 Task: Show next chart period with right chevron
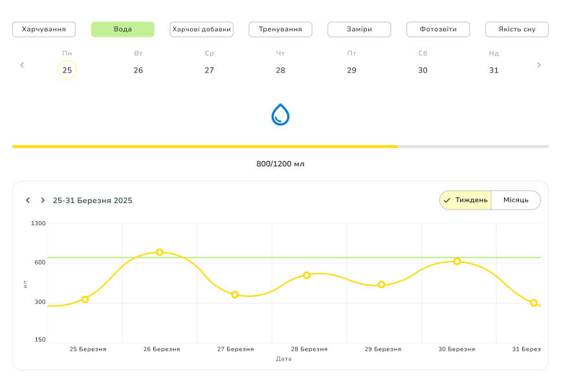point(43,201)
